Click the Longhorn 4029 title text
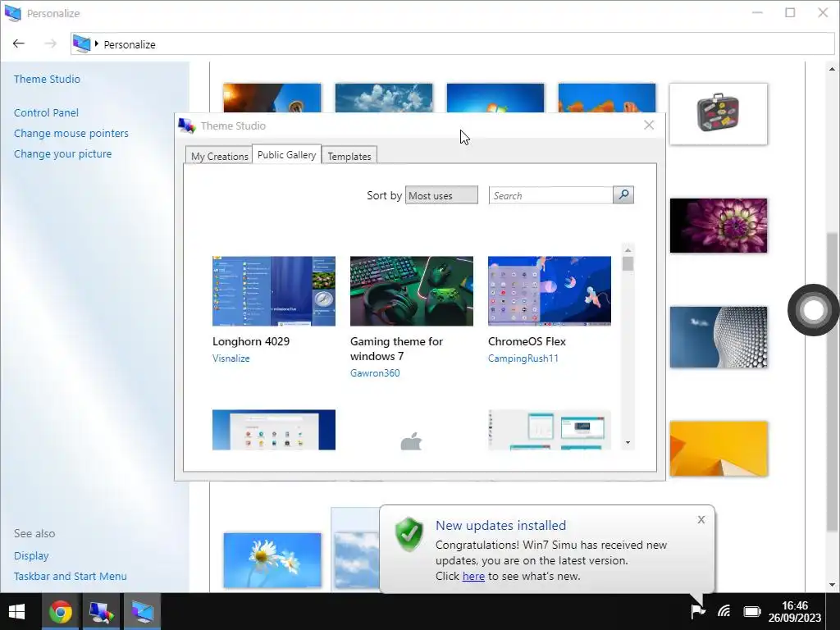840x630 pixels. tap(251, 341)
